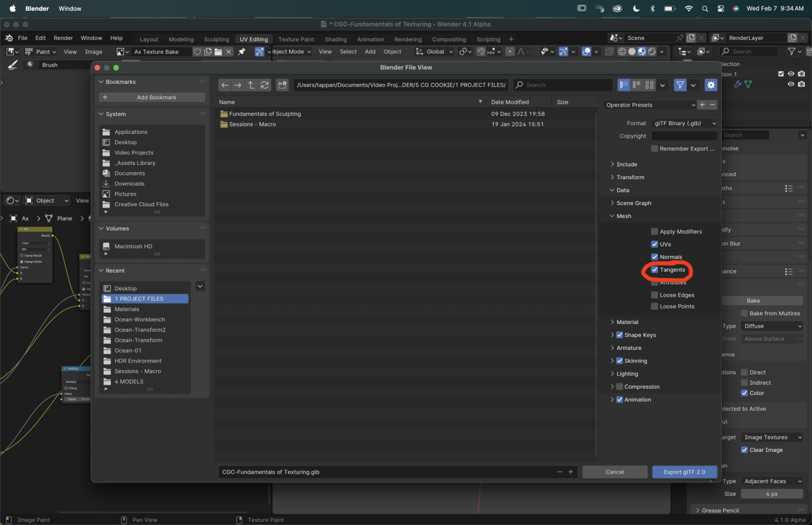This screenshot has width=812, height=525.
Task: Open the Apple menu
Action: point(12,9)
